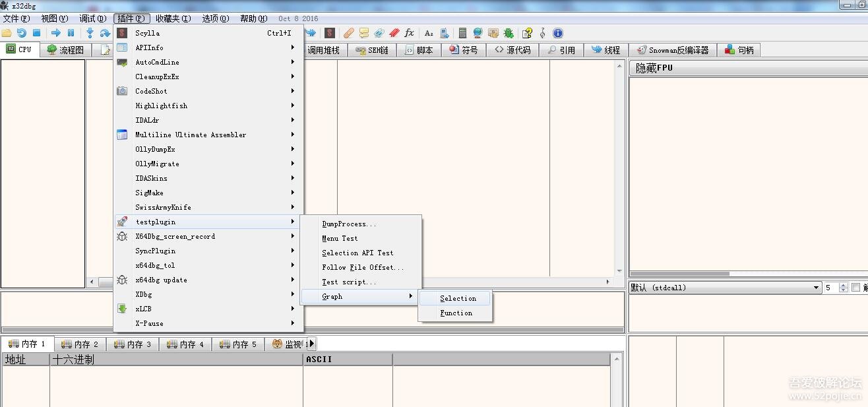This screenshot has height=407, width=868.
Task: Open the X64Dbg_screen_record submenu
Action: (x=208, y=236)
